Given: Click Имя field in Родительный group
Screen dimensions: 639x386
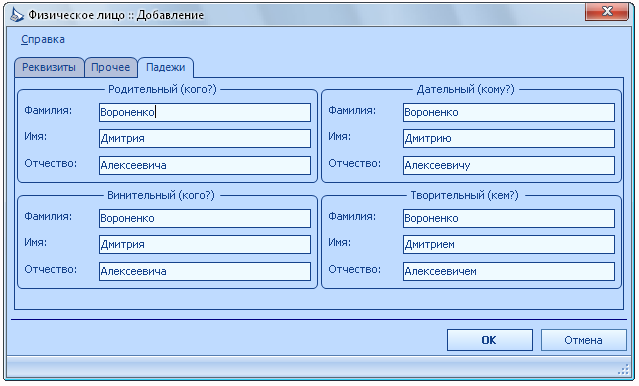Looking at the screenshot, I should click(x=205, y=139).
